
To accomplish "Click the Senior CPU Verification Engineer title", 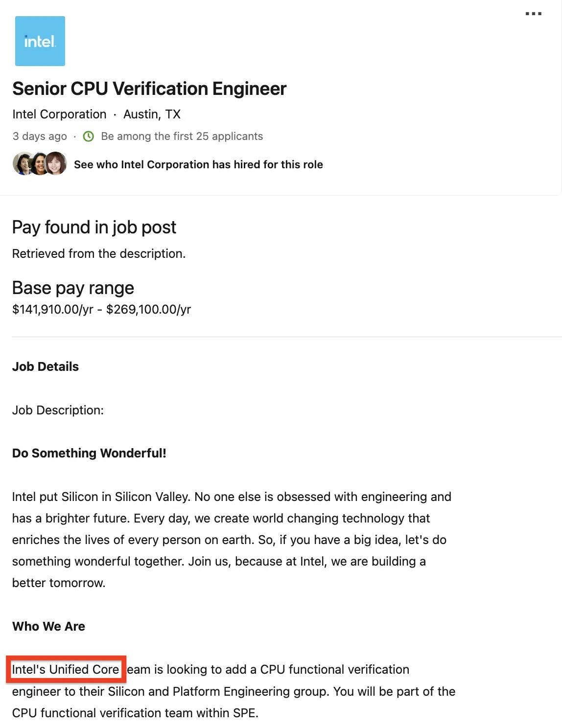I will pos(149,89).
